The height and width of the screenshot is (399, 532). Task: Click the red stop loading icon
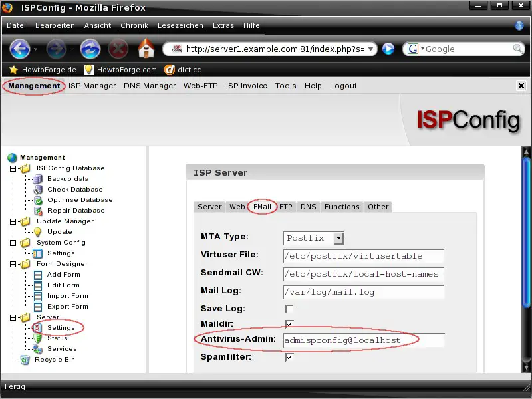click(118, 49)
